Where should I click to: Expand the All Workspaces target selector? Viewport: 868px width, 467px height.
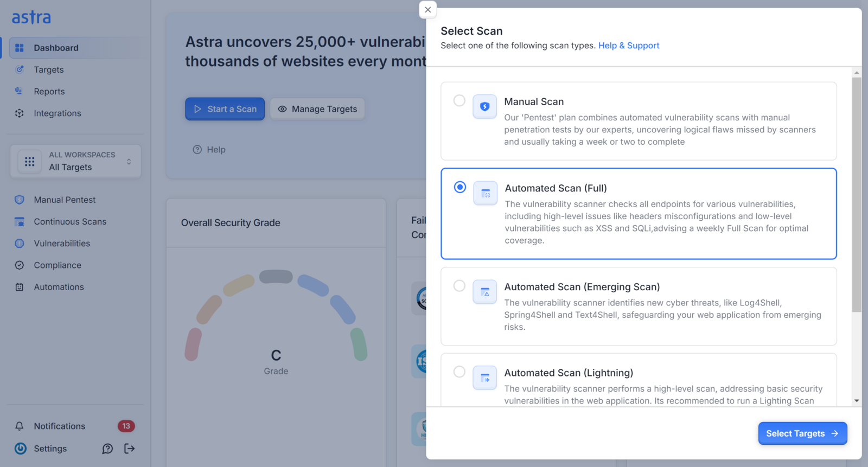click(75, 161)
